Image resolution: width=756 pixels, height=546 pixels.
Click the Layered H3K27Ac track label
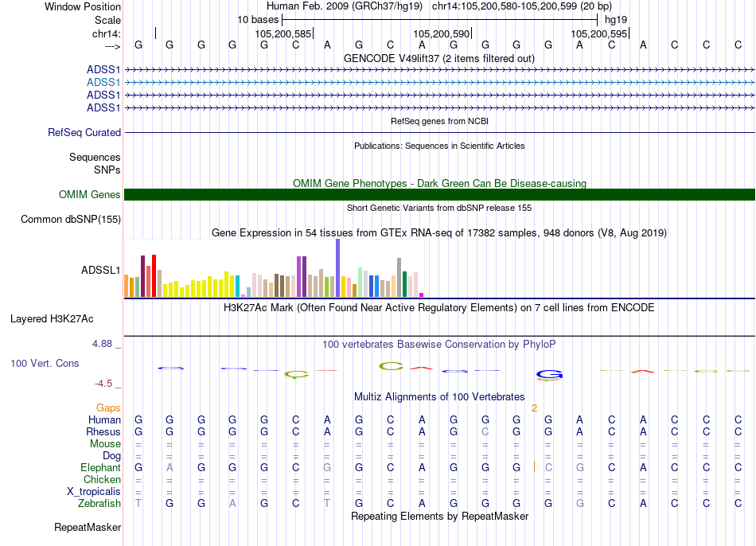[x=52, y=319]
